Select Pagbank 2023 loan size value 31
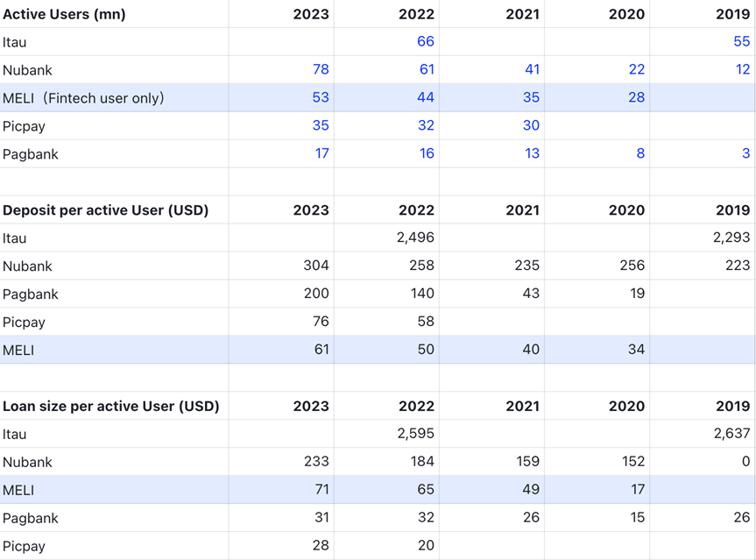The height and width of the screenshot is (560, 756). (321, 517)
